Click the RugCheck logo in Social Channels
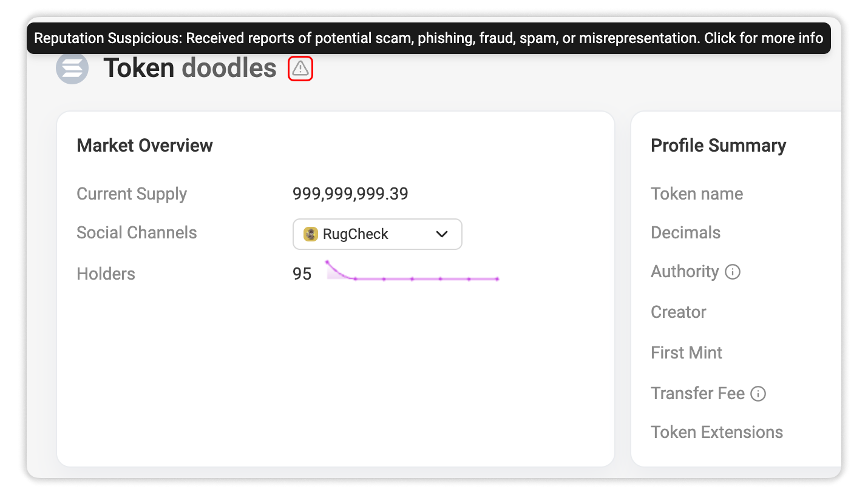Image resolution: width=868 pixels, height=495 pixels. coord(311,234)
